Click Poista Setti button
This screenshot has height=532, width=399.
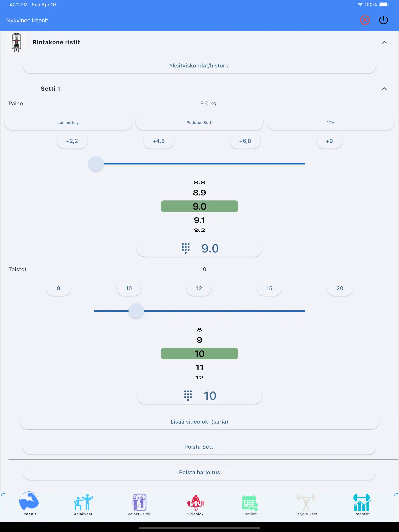point(199,447)
